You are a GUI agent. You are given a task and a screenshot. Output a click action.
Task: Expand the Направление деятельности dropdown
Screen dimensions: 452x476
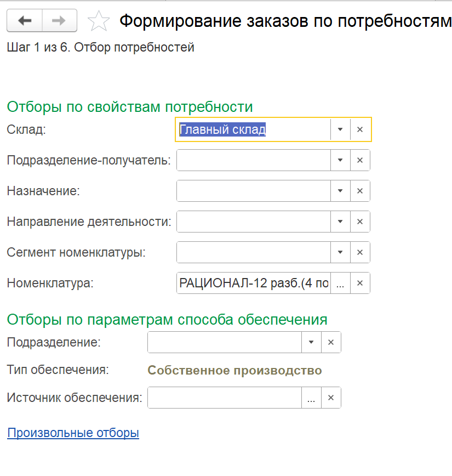click(x=340, y=222)
